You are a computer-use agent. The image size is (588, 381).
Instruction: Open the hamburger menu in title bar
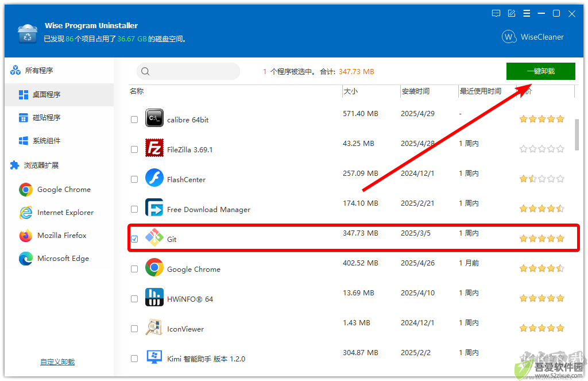click(527, 14)
